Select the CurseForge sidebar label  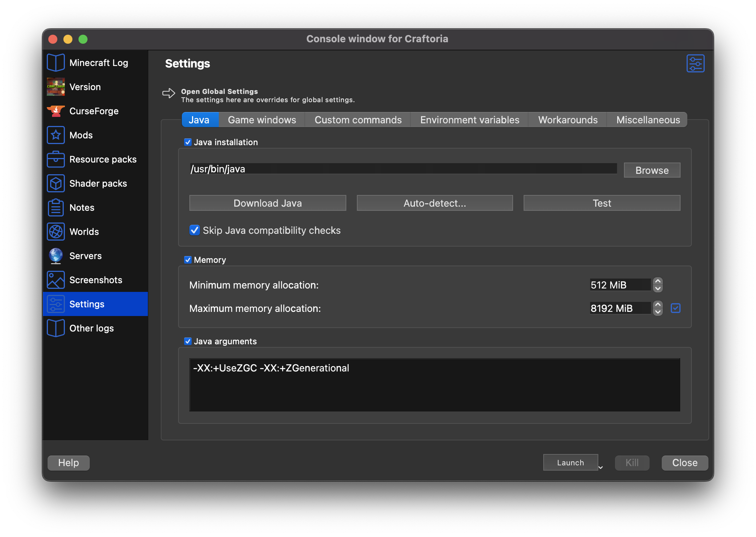pyautogui.click(x=94, y=111)
